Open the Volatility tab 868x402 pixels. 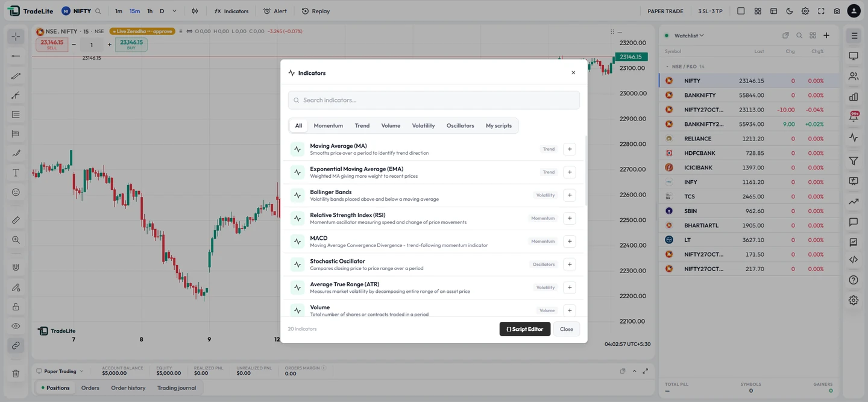[423, 125]
